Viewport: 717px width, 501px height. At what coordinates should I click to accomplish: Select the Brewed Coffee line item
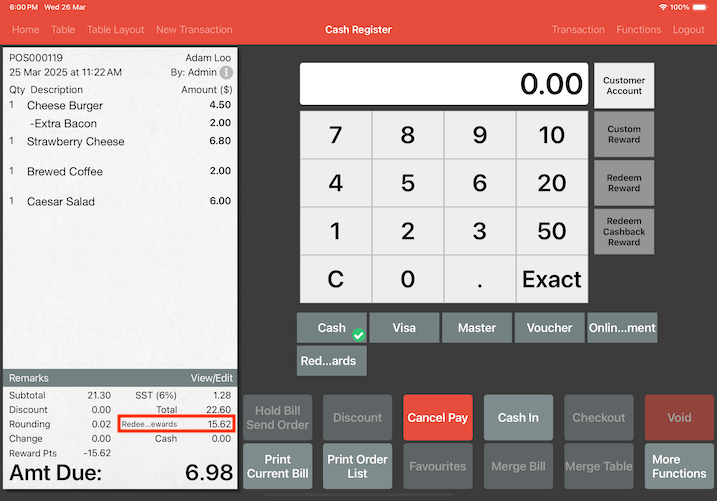click(x=120, y=171)
